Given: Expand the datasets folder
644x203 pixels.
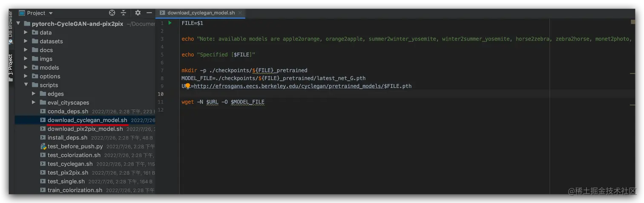Looking at the screenshot, I should pyautogui.click(x=26, y=41).
